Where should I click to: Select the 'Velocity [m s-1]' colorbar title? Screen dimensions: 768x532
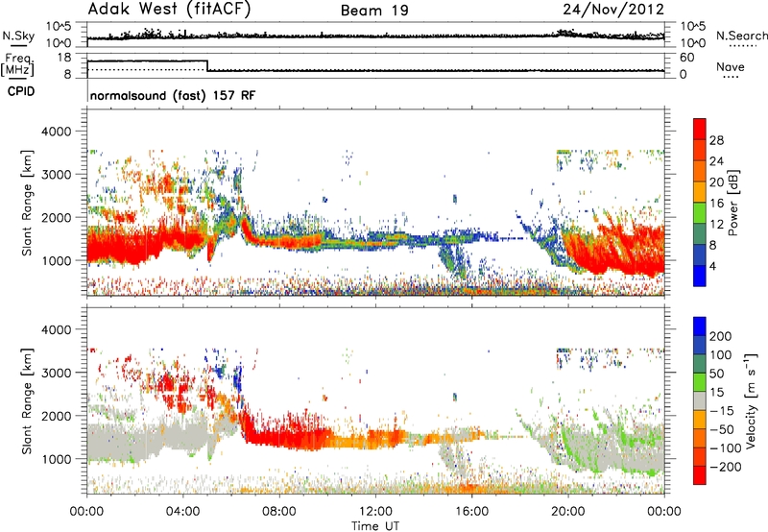tap(751, 400)
